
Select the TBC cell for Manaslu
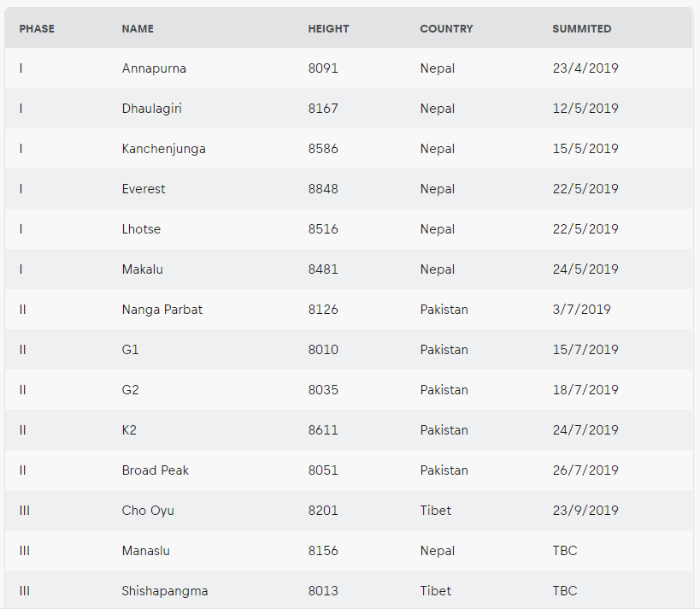(x=565, y=551)
